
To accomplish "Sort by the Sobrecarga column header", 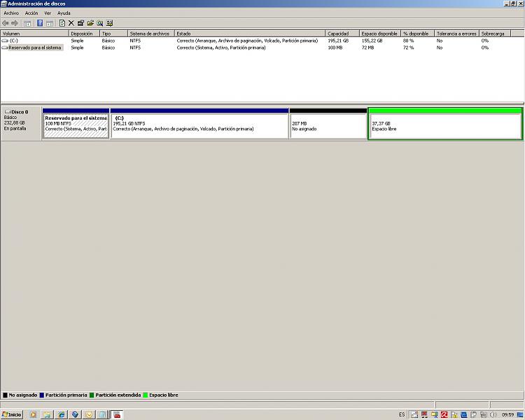I will pyautogui.click(x=494, y=34).
